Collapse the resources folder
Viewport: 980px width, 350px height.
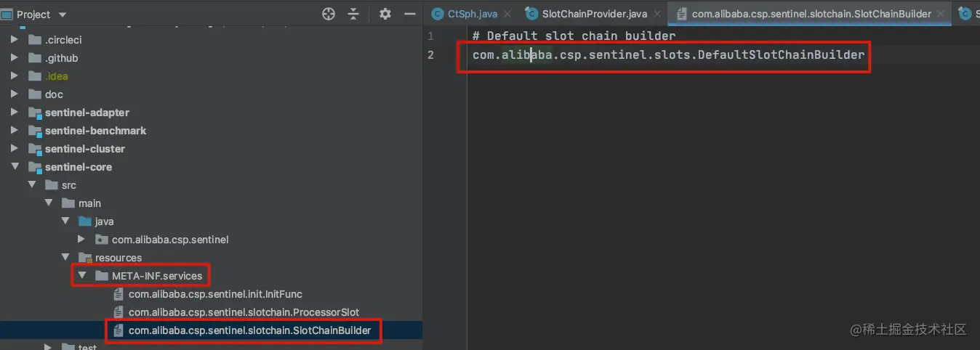pyautogui.click(x=65, y=258)
